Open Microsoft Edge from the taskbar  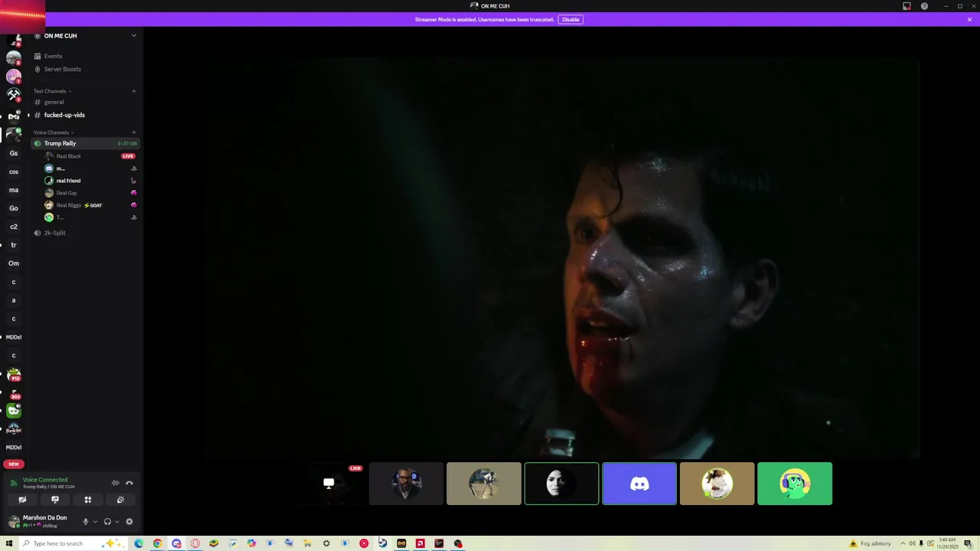tap(139, 543)
